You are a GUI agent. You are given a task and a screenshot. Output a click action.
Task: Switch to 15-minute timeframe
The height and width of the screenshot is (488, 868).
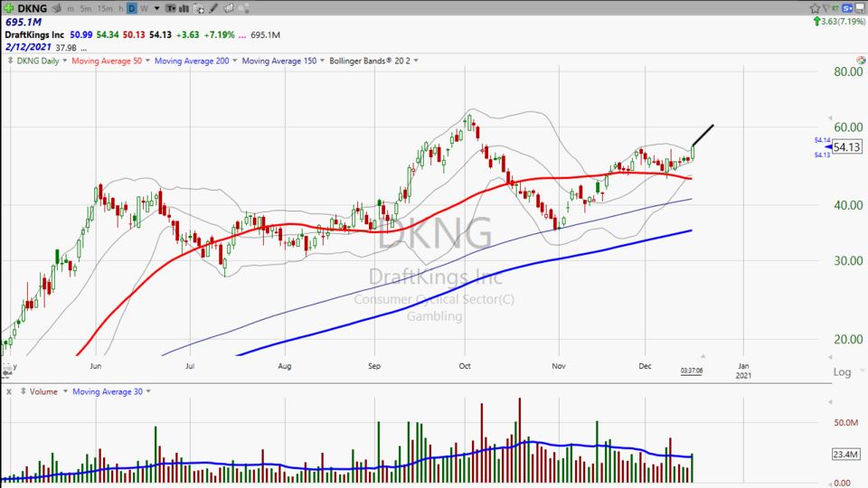pyautogui.click(x=105, y=9)
